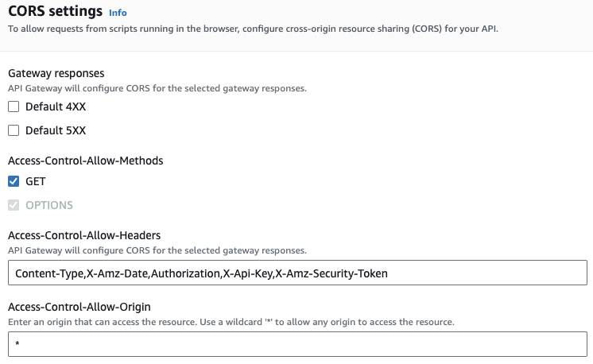
Task: Click the help text under Gateway responses
Action: [x=157, y=88]
